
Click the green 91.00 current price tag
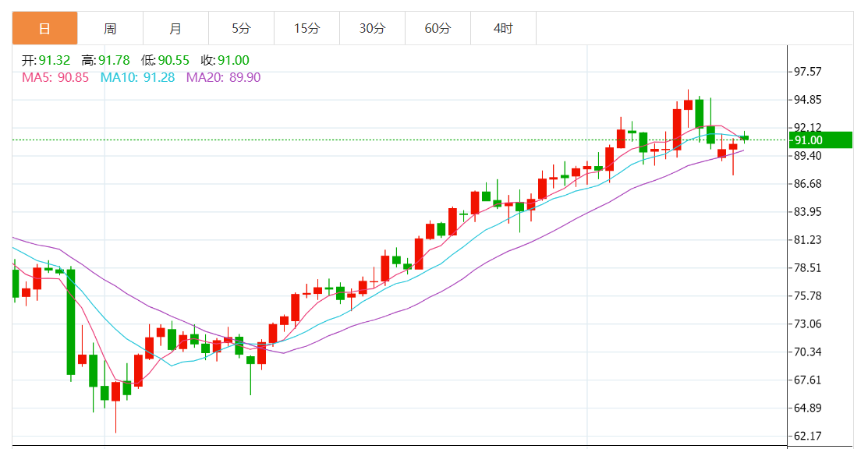820,140
